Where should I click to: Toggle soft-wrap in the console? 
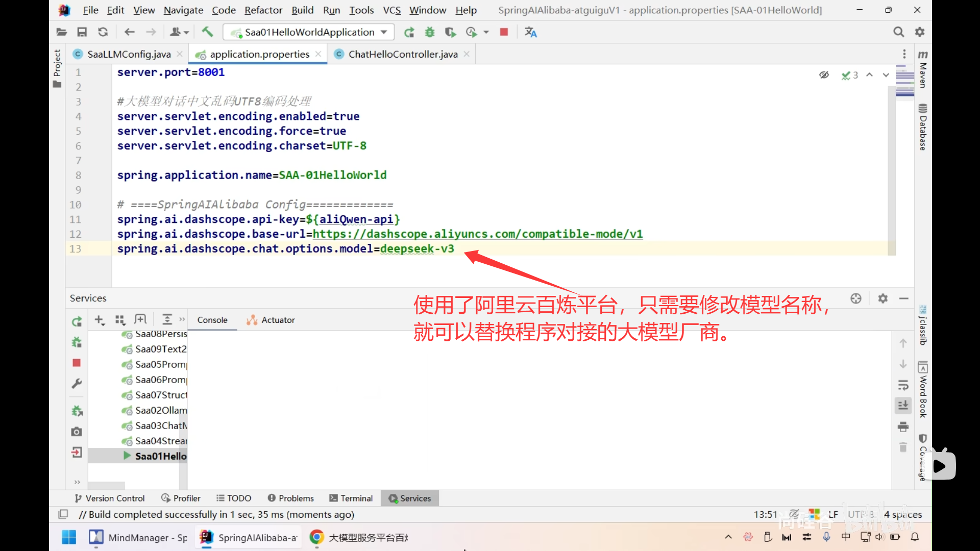[903, 385]
